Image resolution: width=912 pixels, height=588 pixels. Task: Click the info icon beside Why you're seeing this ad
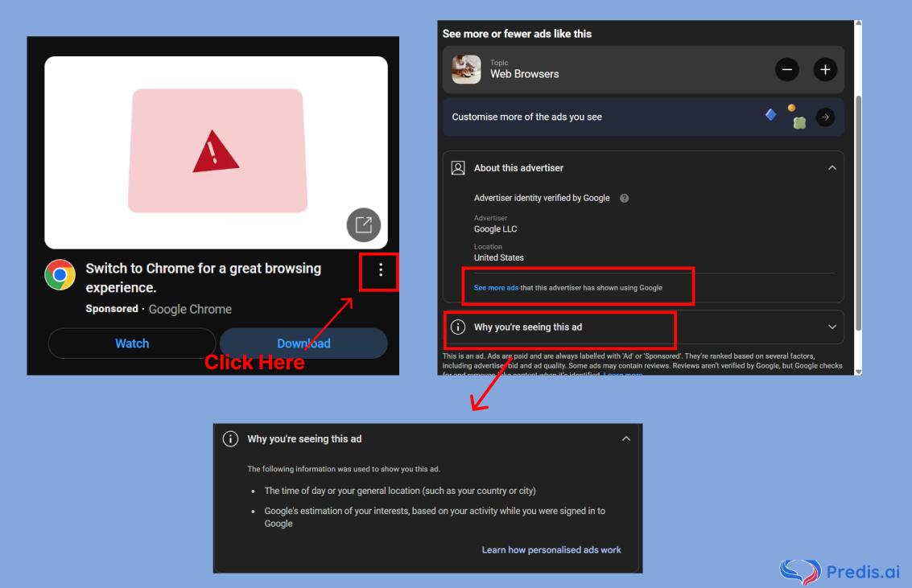[458, 327]
